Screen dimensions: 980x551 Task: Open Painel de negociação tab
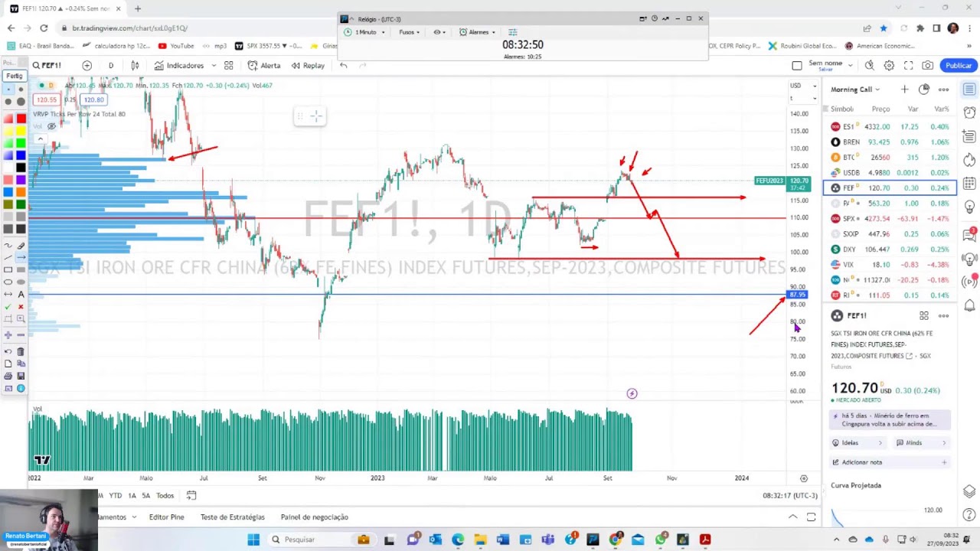tap(314, 517)
